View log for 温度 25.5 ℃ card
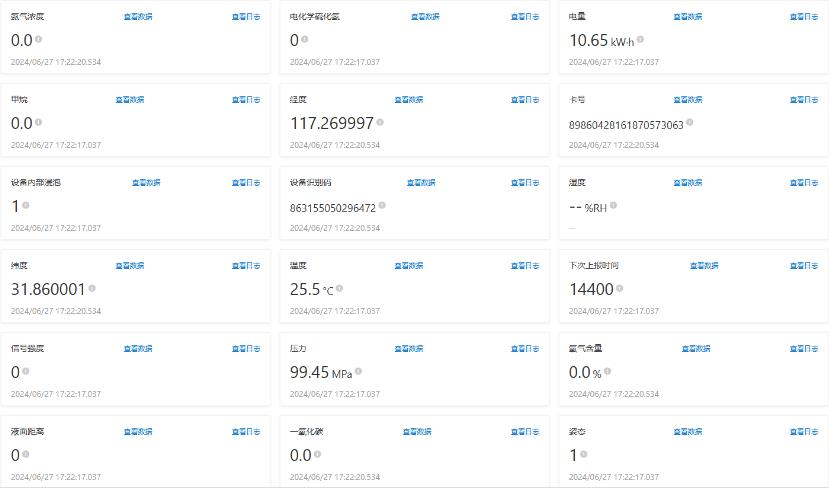 (525, 266)
